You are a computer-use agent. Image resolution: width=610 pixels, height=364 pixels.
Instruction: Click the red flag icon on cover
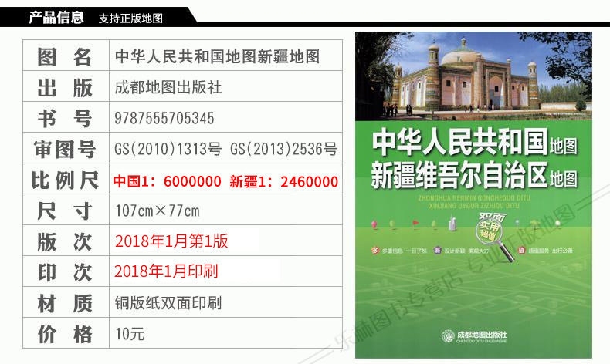pos(415,224)
